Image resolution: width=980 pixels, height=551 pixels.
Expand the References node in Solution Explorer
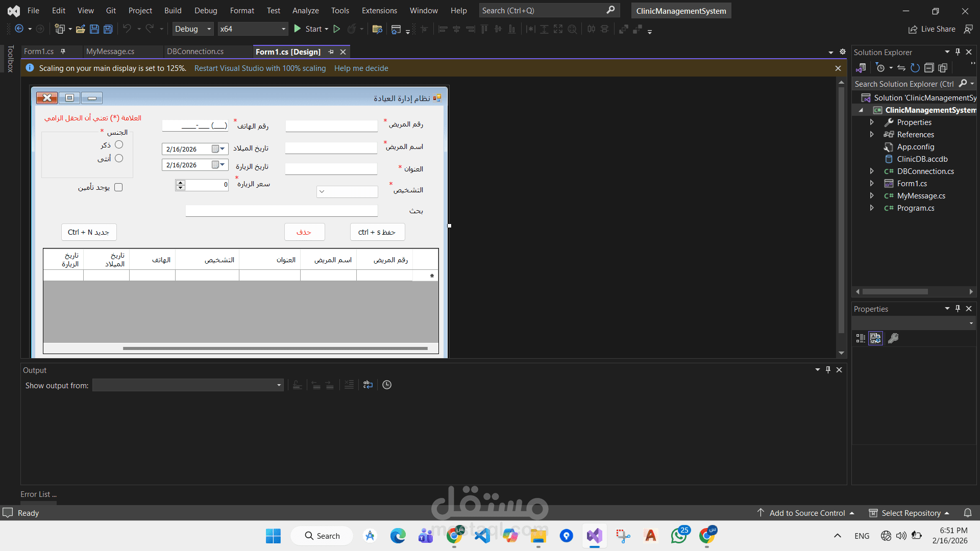[872, 134]
